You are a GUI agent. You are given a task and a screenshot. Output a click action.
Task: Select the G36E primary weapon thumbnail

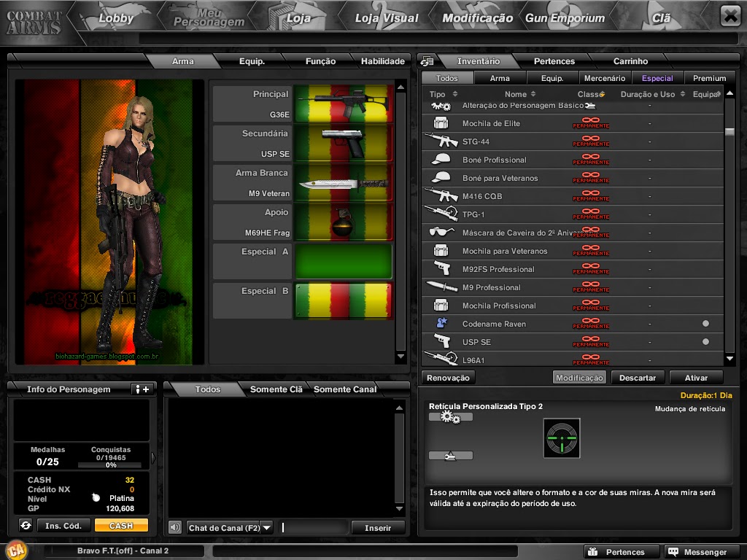point(344,103)
